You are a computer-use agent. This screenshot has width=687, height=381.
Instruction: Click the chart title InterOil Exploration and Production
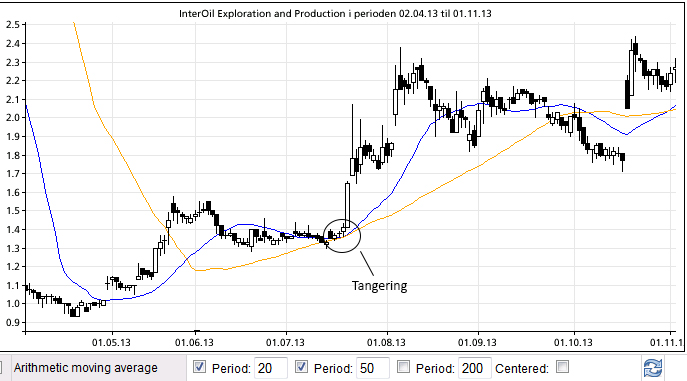(335, 14)
